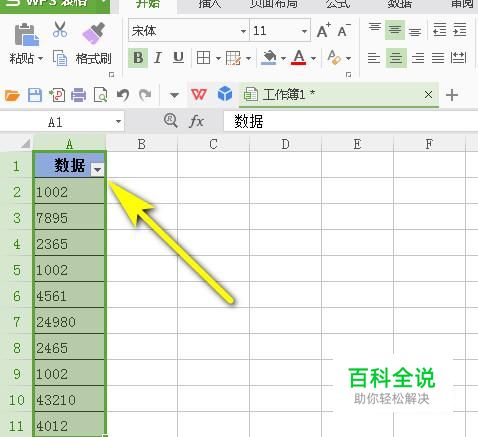
Task: Toggle Italic formatting
Action: [x=158, y=58]
